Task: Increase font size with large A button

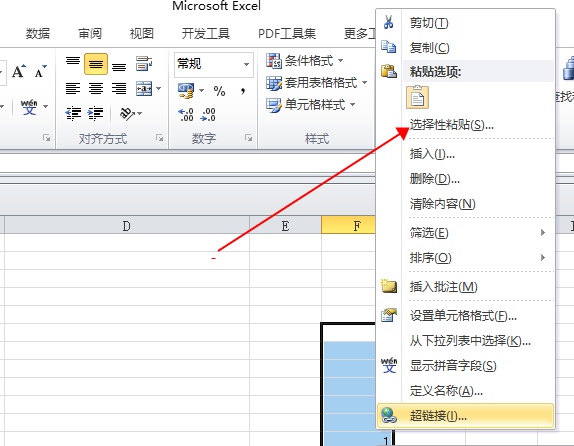Action: click(19, 71)
